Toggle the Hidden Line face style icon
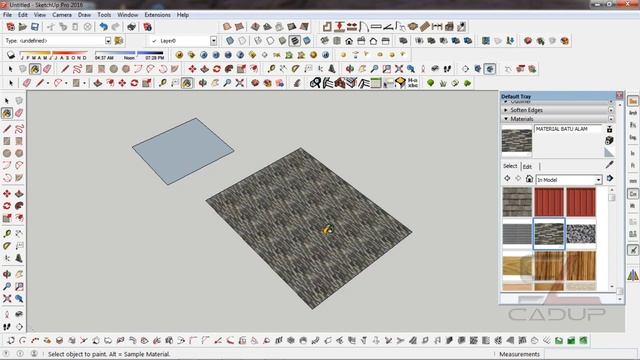 click(x=270, y=41)
